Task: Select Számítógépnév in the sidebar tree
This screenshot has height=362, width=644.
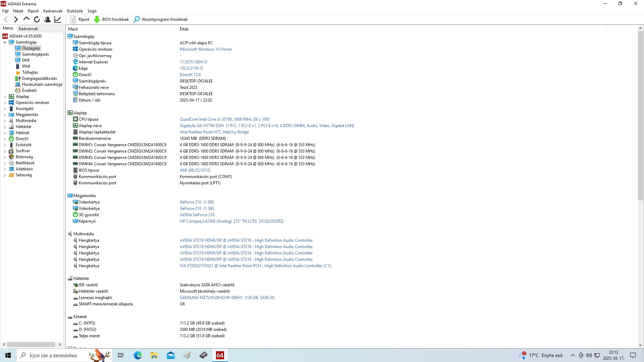Action: click(x=36, y=54)
